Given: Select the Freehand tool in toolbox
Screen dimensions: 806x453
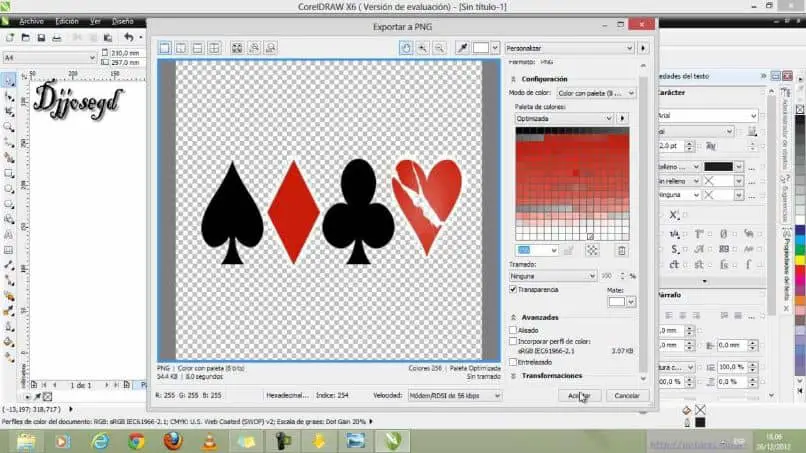Looking at the screenshot, I should (x=9, y=142).
